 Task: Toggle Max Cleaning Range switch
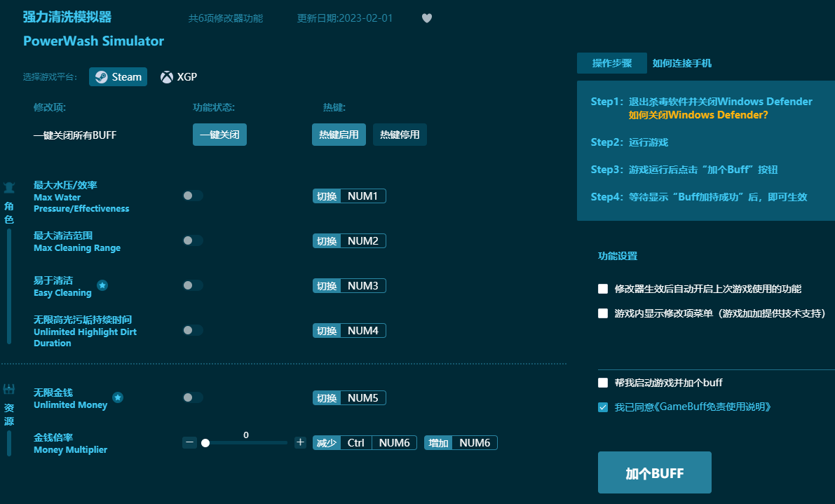pos(193,240)
